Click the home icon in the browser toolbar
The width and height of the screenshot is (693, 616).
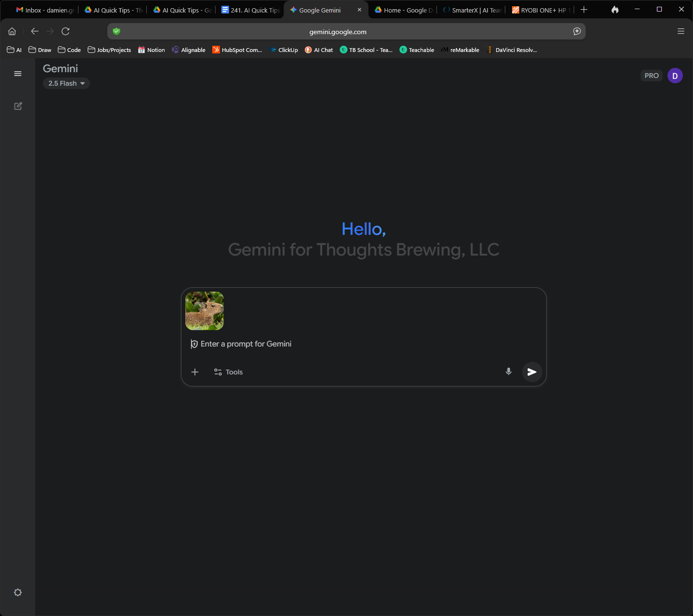click(x=12, y=31)
